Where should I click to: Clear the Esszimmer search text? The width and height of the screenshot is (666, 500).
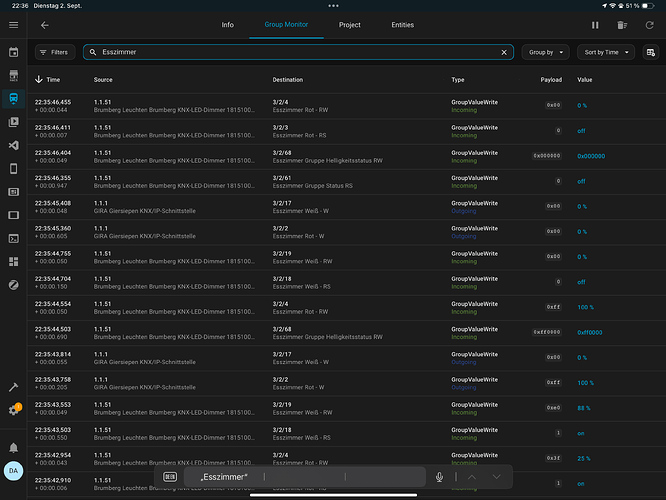tap(504, 52)
